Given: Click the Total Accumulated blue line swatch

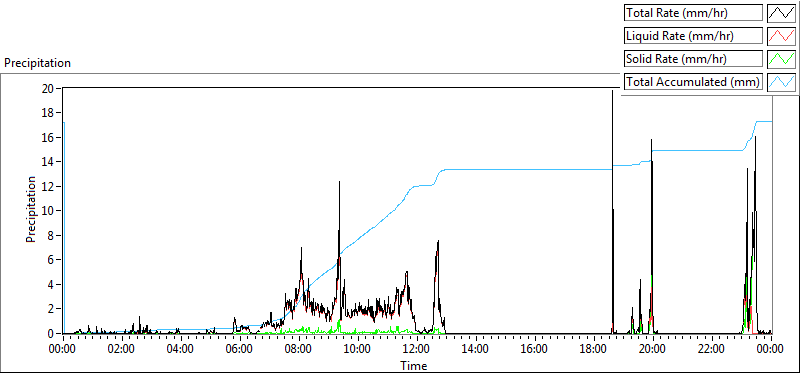Looking at the screenshot, I should click(781, 82).
